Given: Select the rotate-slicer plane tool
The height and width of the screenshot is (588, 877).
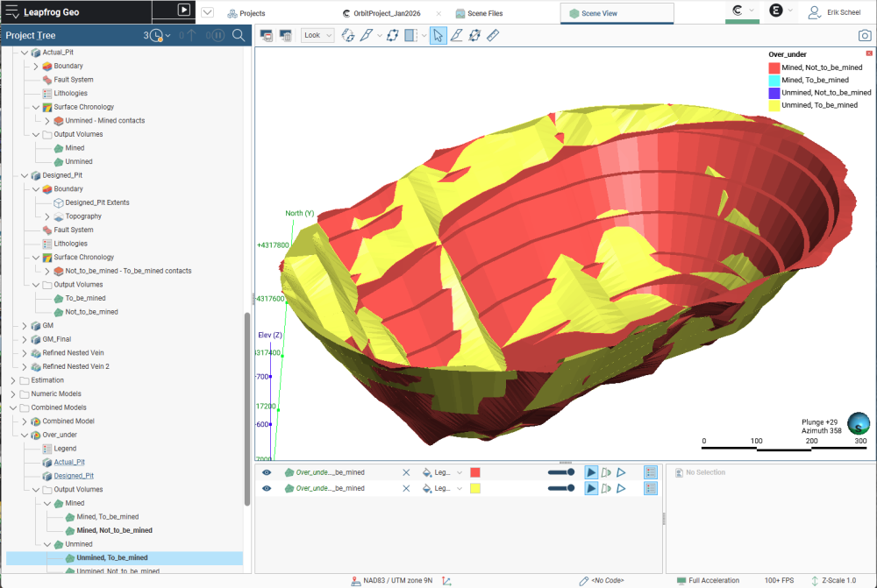Looking at the screenshot, I should click(x=348, y=35).
